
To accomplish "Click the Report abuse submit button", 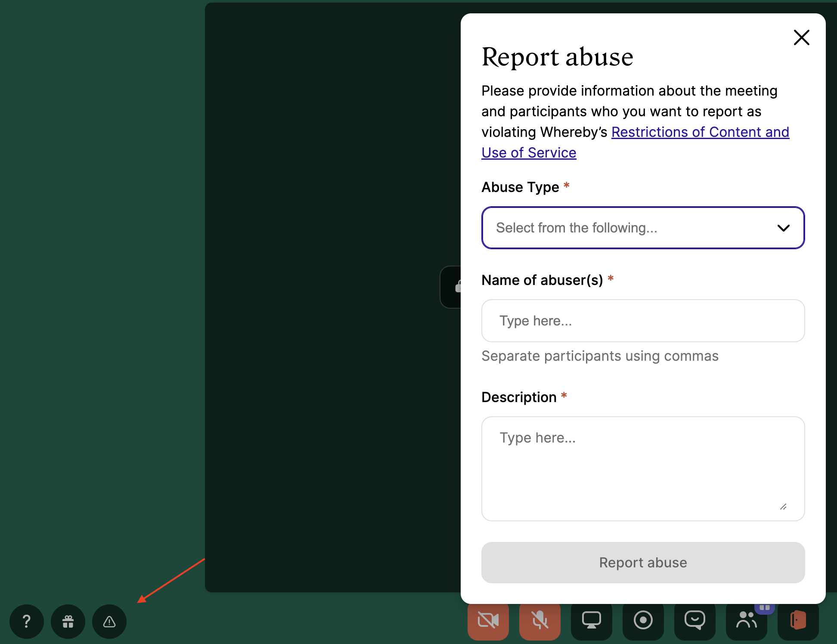I will [x=643, y=563].
